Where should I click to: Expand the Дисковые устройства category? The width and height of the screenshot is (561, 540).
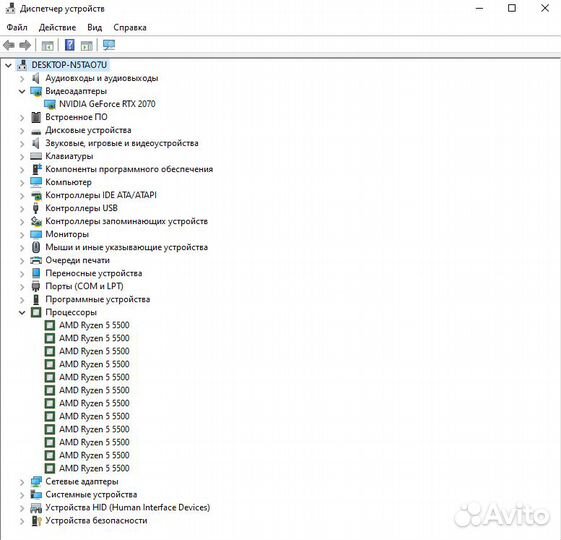coord(22,130)
